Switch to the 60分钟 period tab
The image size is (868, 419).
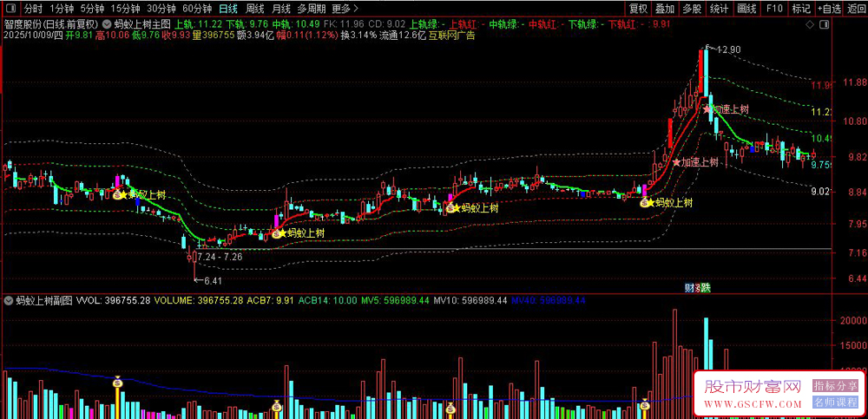pos(197,9)
